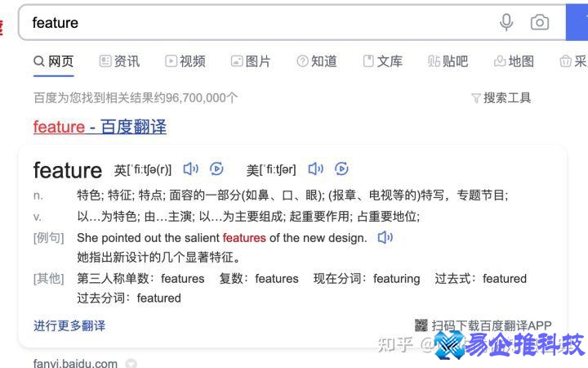Click the American pronunciation repeat icon
This screenshot has height=368, width=588.
click(x=341, y=169)
